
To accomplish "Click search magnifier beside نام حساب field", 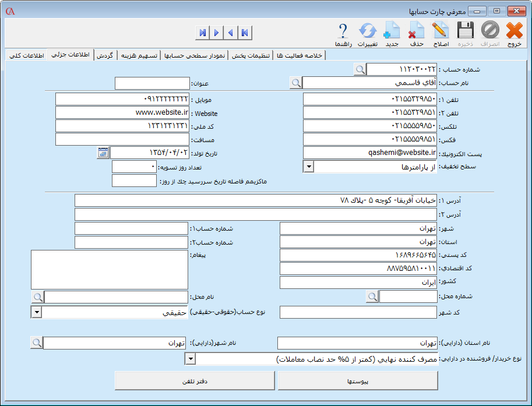I will click(296, 83).
